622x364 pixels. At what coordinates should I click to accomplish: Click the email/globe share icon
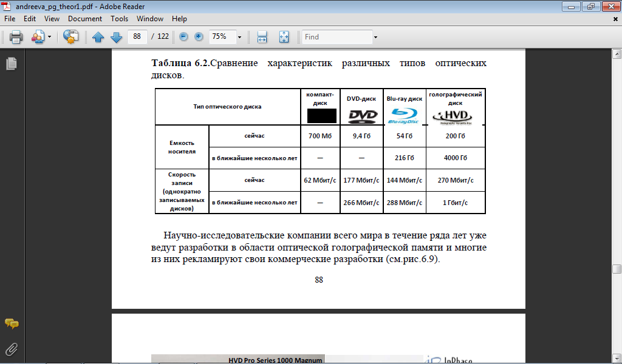[70, 37]
